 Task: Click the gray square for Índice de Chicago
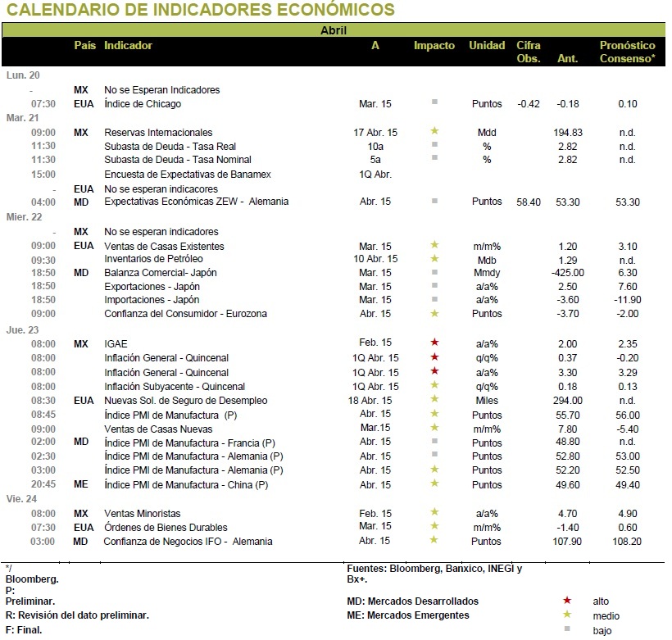click(434, 102)
